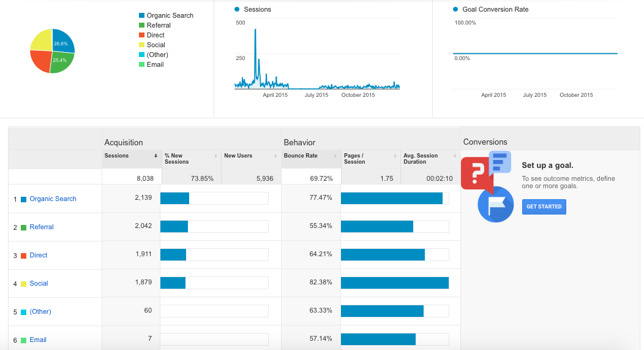
Task: Click the Behavior section heading
Action: (x=299, y=142)
